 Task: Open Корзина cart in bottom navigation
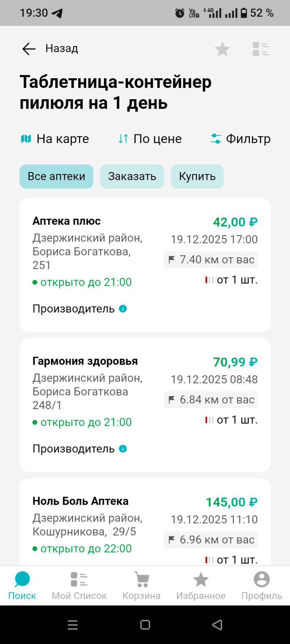tap(141, 585)
